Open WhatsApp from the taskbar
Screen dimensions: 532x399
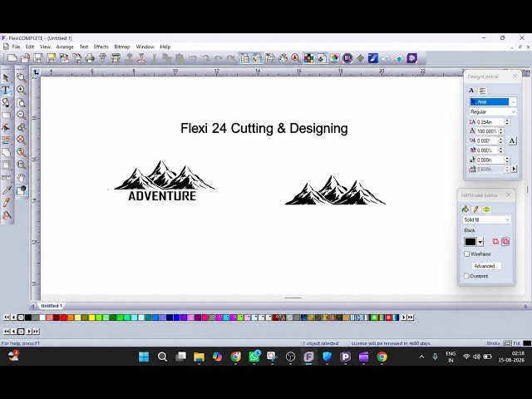click(x=254, y=357)
